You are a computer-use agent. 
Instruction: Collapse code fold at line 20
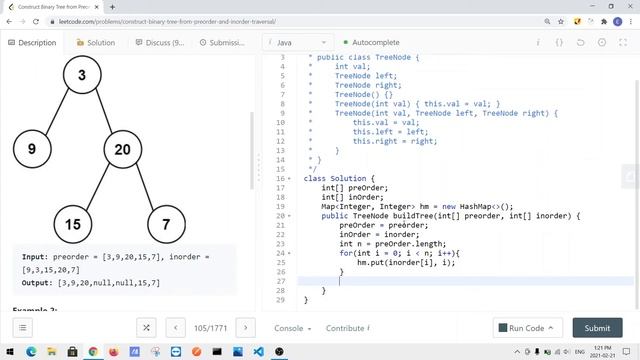coord(289,216)
